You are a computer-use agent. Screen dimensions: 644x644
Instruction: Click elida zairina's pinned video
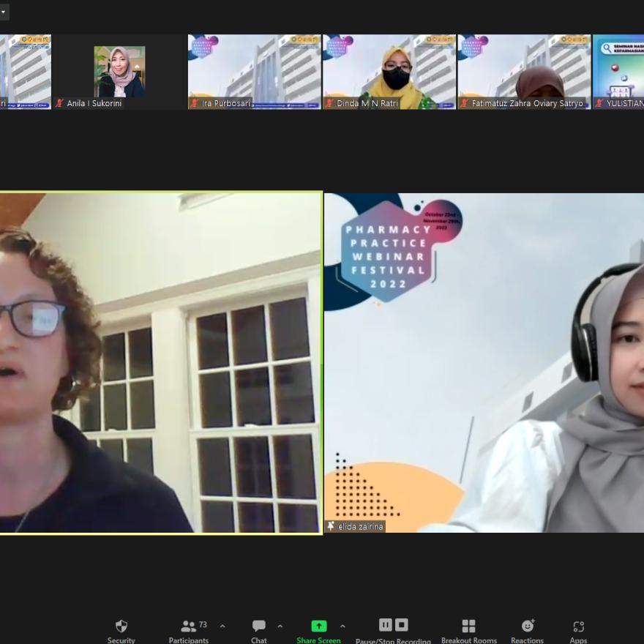(484, 362)
